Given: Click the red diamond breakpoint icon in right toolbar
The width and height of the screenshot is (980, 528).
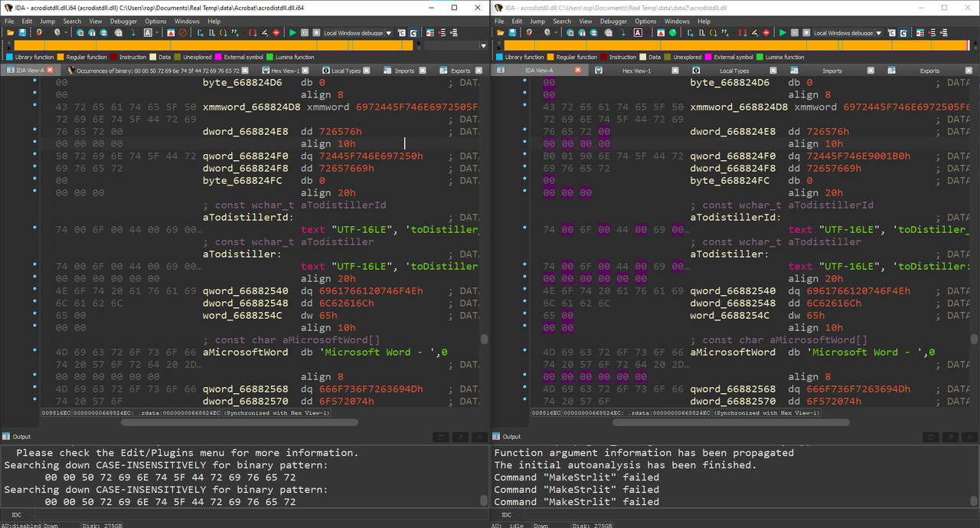Looking at the screenshot, I should click(766, 33).
